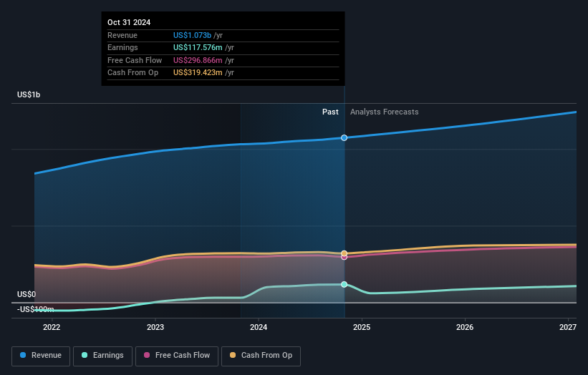Screen dimensions: 588x375
Task: Toggle the Free Cash Flow legend button
Action: (177, 356)
